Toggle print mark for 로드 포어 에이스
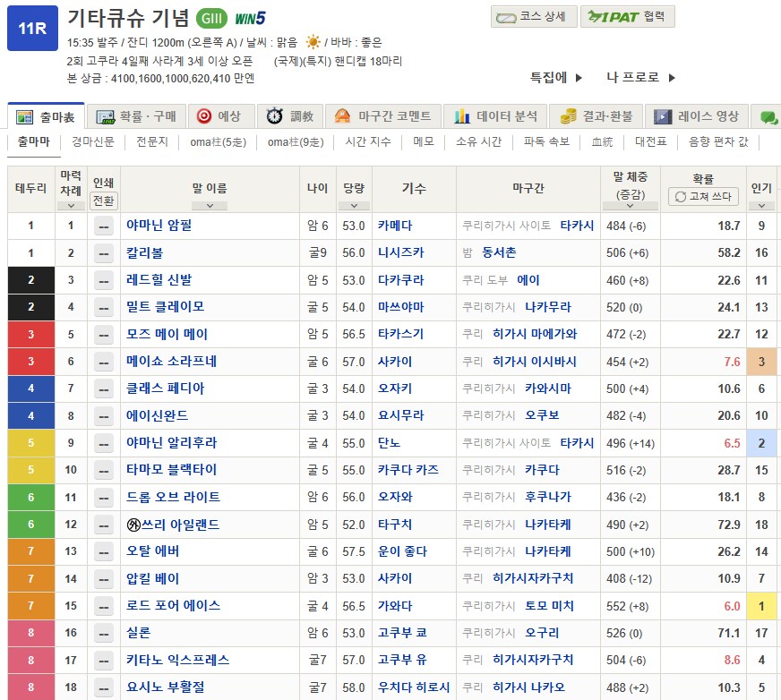Image resolution: width=781 pixels, height=700 pixels. pos(104,606)
